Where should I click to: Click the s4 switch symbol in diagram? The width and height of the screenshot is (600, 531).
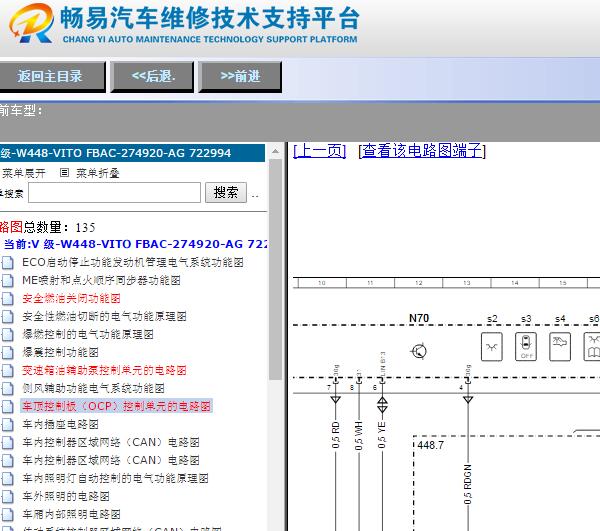(x=560, y=347)
